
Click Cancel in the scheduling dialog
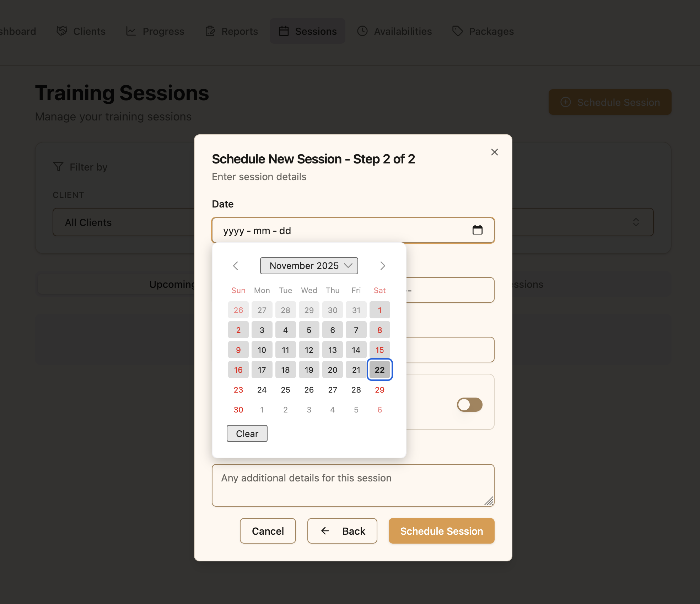pos(268,531)
